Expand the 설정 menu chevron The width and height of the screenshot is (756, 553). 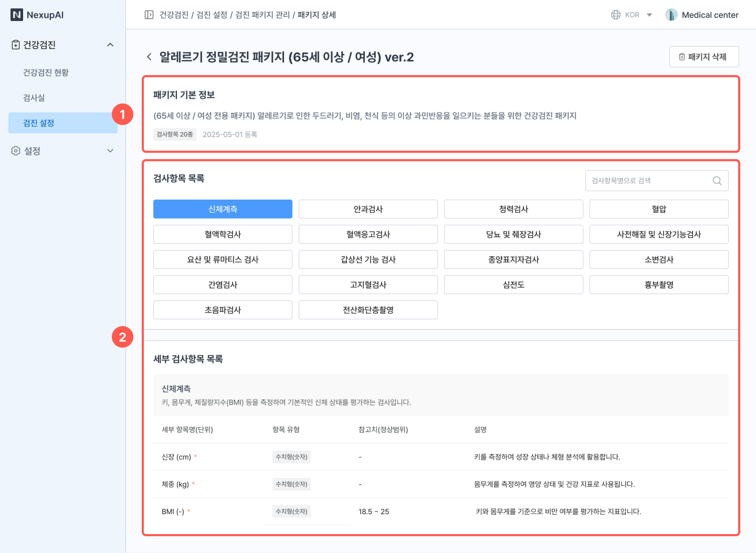110,151
